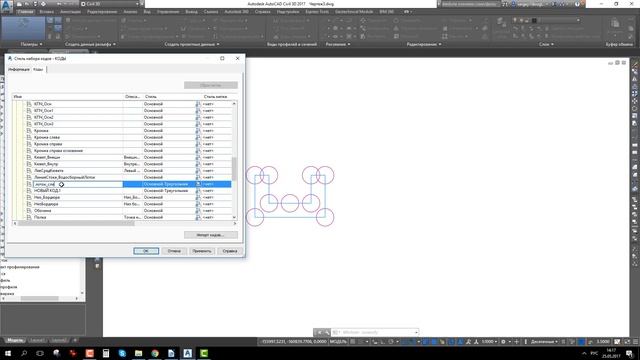Expand Создать проектные данные panel
Screen dimensions: 640x360
point(192,44)
